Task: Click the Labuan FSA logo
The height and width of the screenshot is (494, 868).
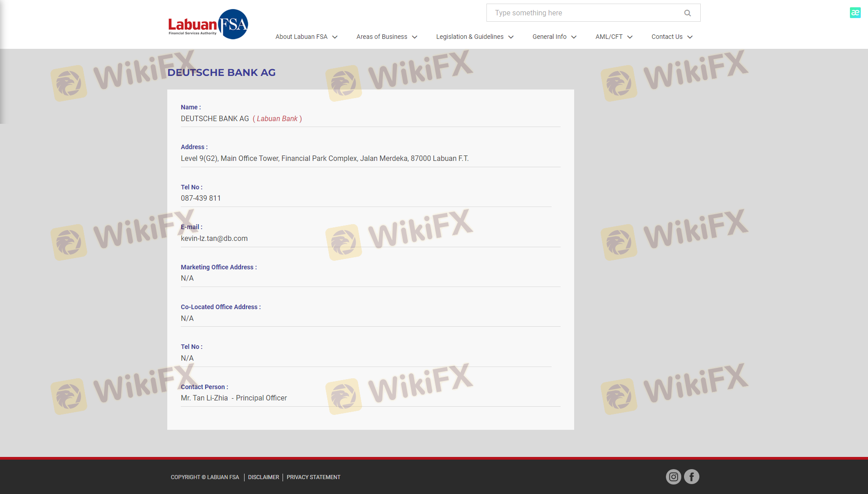Action: 208,24
